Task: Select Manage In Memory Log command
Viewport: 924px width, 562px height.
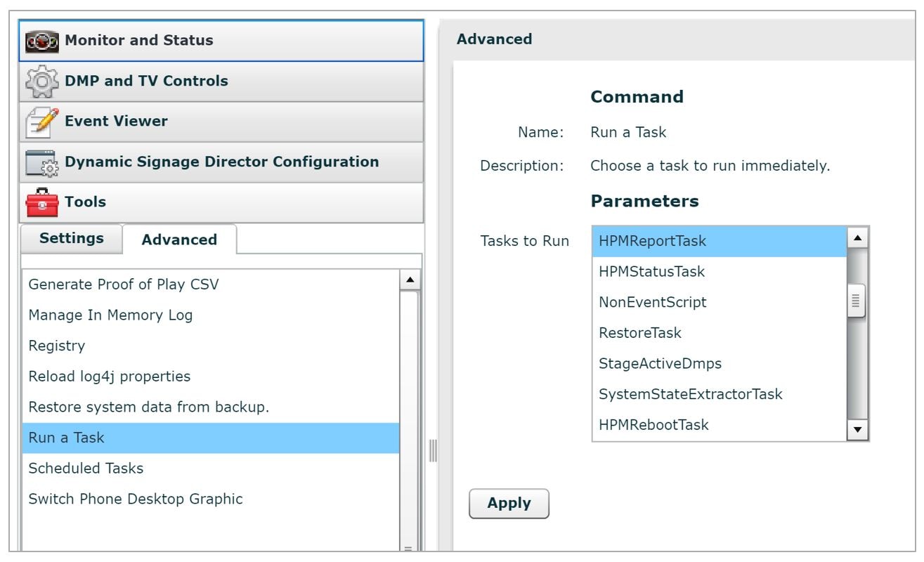Action: (211, 315)
